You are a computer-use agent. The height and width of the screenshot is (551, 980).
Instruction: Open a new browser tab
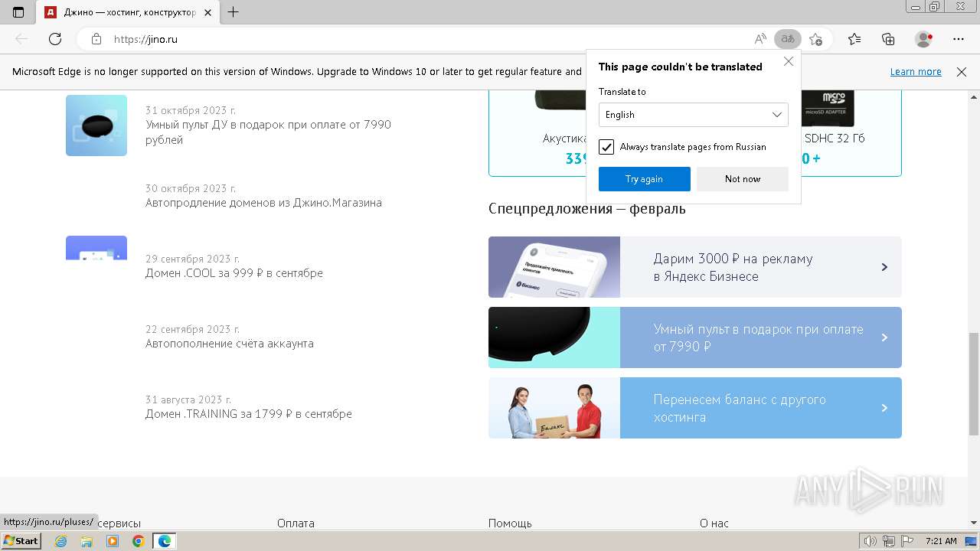234,12
